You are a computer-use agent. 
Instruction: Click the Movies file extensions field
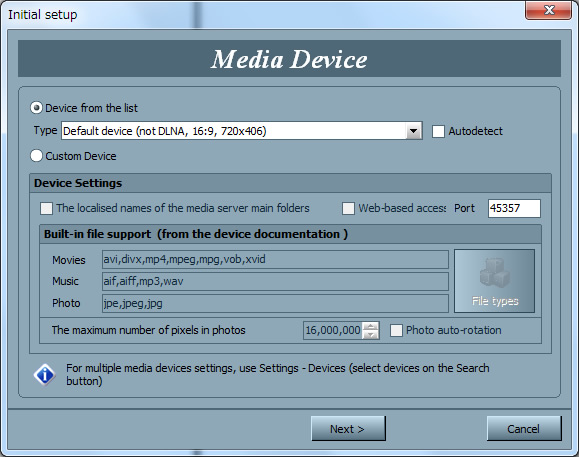(275, 260)
